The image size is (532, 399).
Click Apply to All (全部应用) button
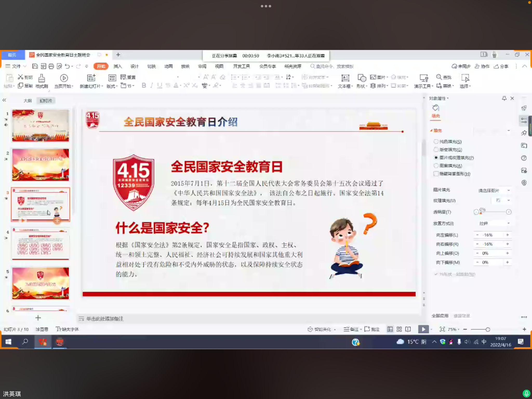click(x=440, y=316)
